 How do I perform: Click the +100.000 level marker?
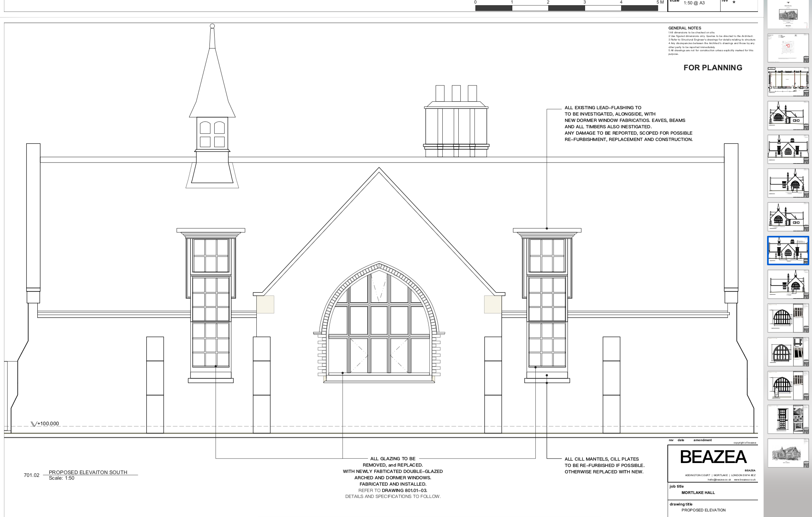[x=48, y=424]
